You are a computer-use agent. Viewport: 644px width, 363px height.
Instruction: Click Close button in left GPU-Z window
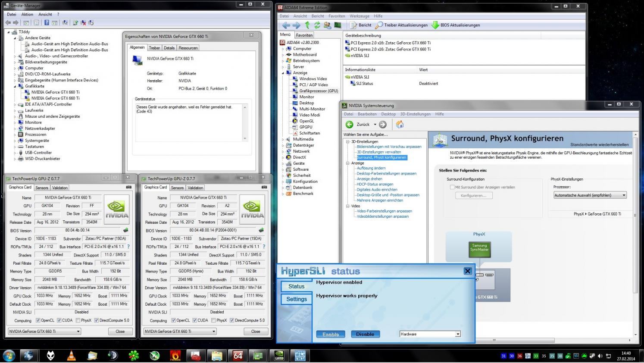120,331
